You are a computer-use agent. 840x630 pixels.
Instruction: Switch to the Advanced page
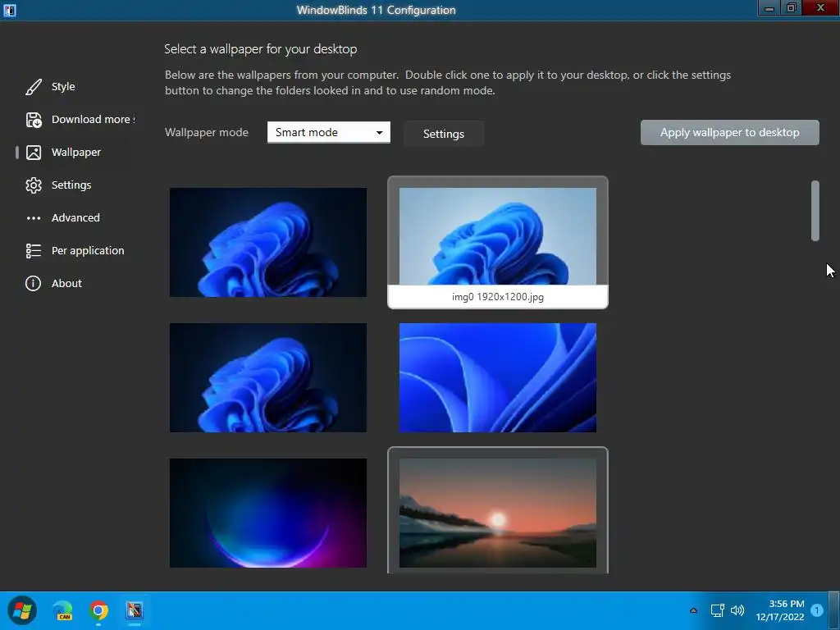(75, 218)
